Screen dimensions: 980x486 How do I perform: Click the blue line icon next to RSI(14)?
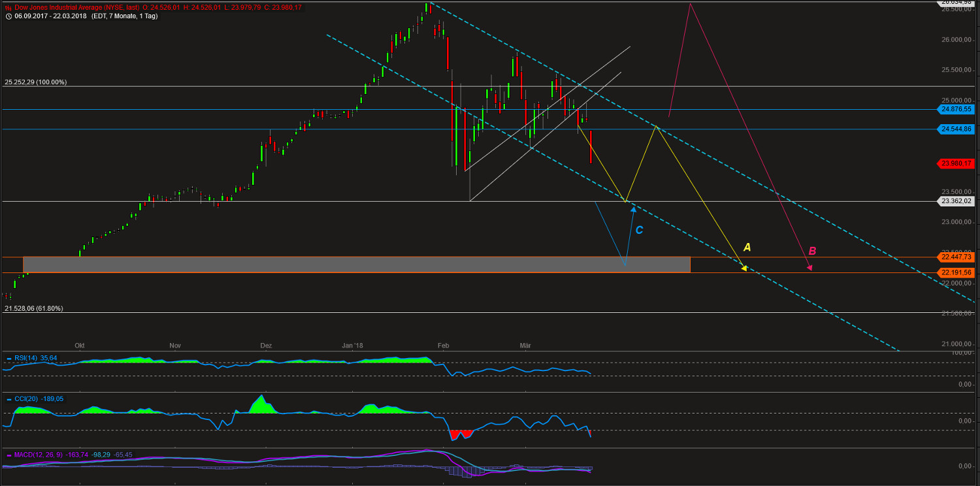point(8,358)
